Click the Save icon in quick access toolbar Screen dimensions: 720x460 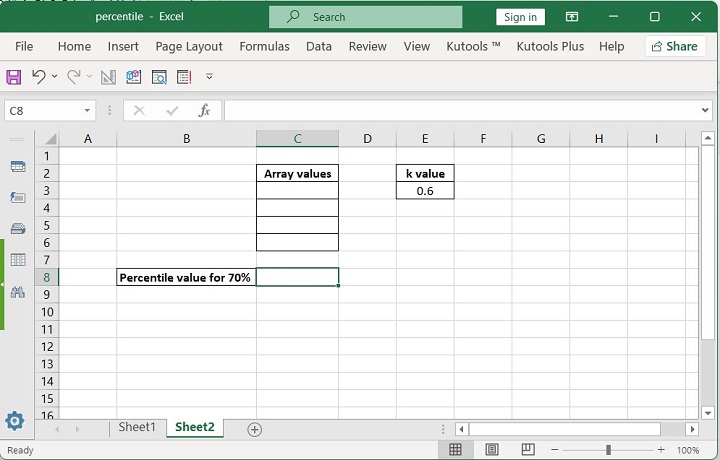pos(13,77)
